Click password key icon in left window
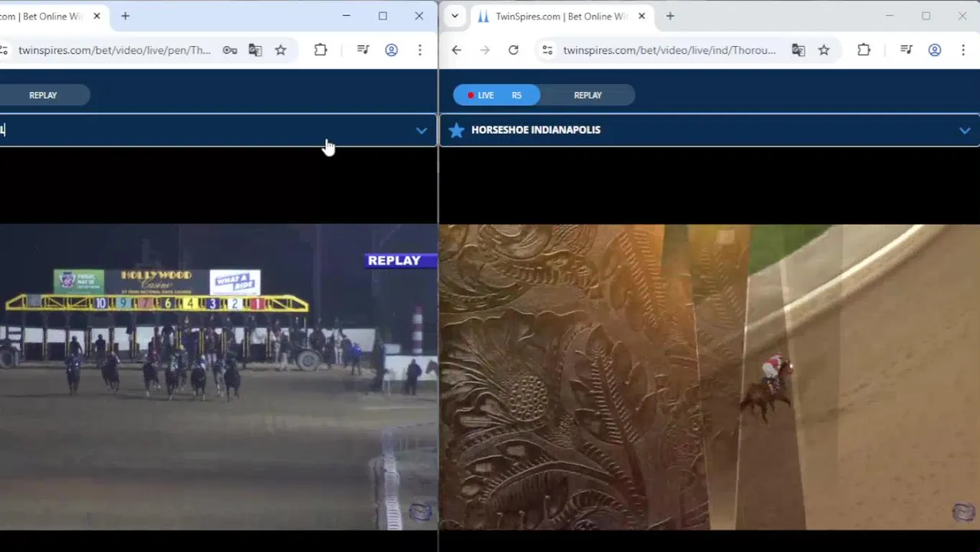Screen dimensions: 980x552 click(229, 50)
